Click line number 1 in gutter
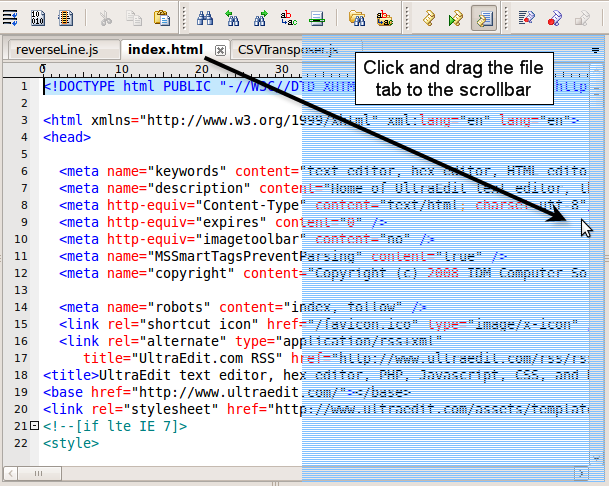 (24, 86)
